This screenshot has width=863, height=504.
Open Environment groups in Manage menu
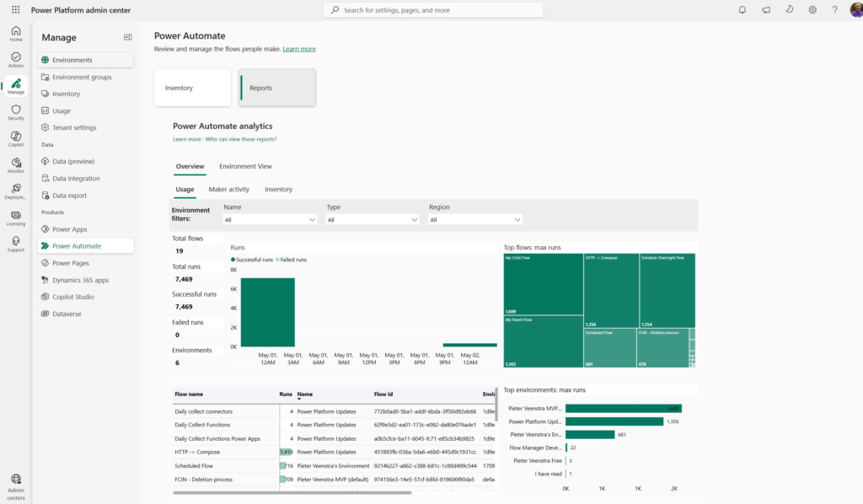(x=85, y=77)
